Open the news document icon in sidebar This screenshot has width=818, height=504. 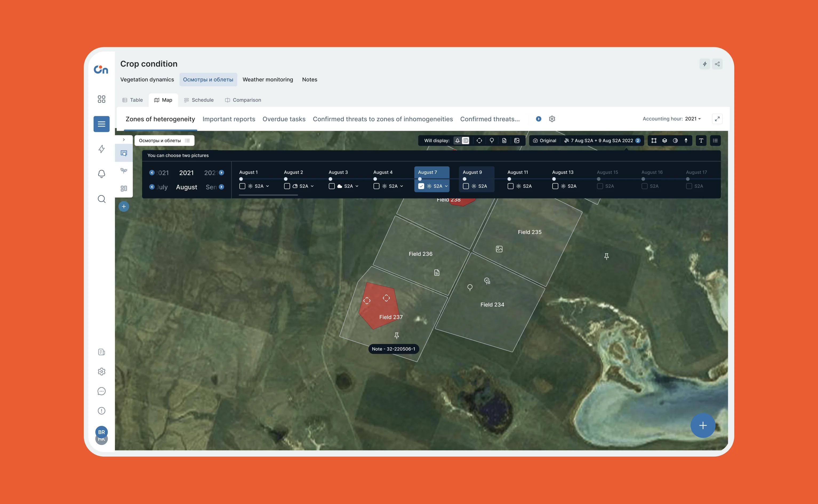(101, 352)
